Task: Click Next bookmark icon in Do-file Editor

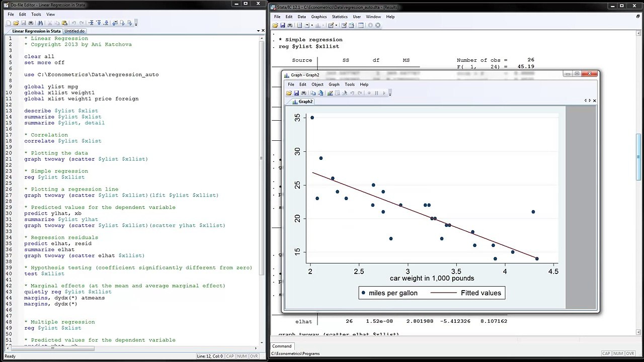Action: [x=106, y=23]
